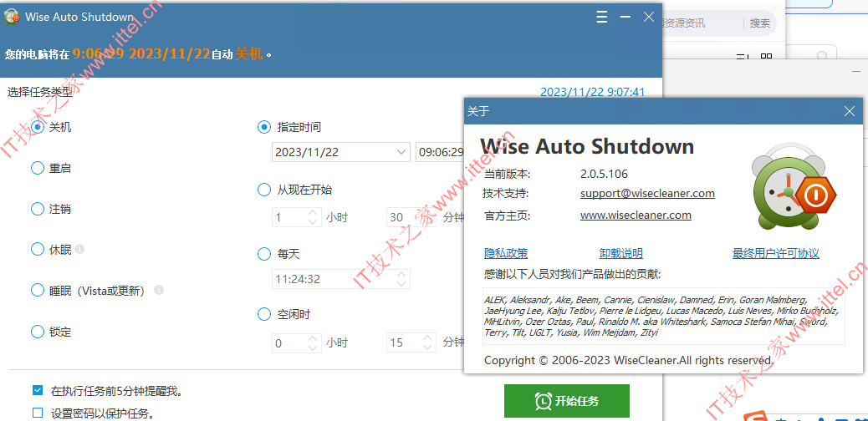868x421 pixels.
Task: Select the 注销 task type
Action: point(37,209)
